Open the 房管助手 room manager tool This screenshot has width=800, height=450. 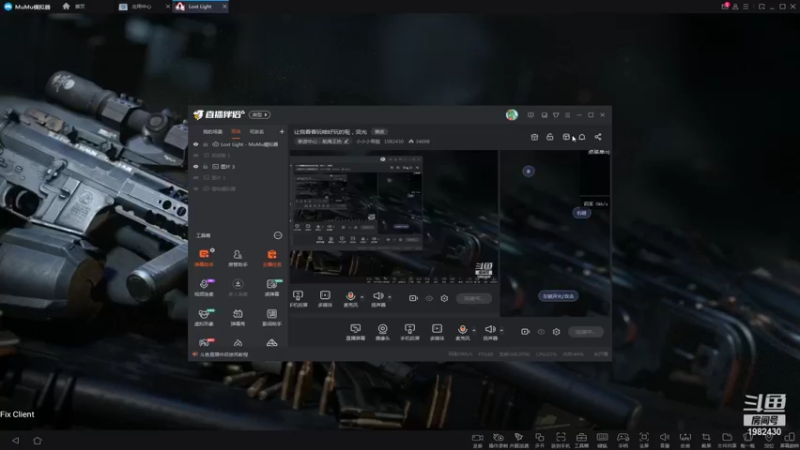click(238, 258)
